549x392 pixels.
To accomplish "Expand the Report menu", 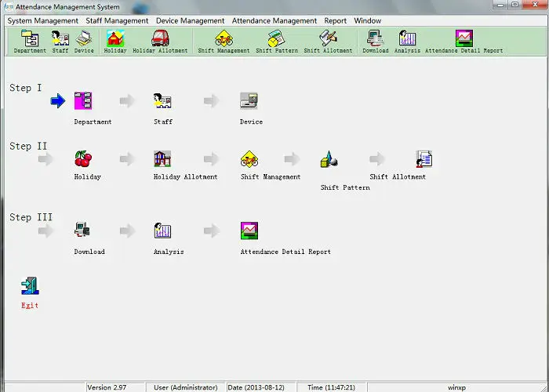I will coord(336,20).
